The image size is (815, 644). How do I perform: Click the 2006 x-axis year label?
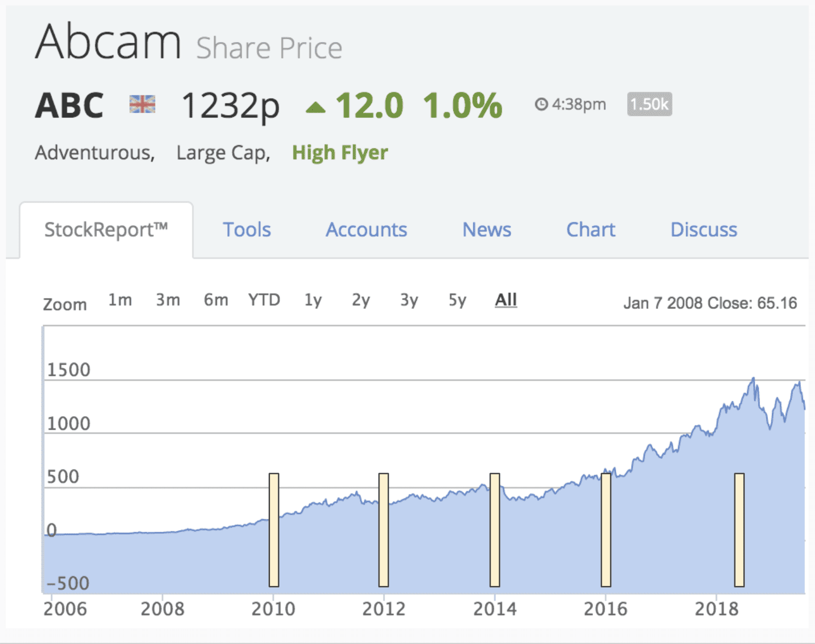pyautogui.click(x=65, y=608)
